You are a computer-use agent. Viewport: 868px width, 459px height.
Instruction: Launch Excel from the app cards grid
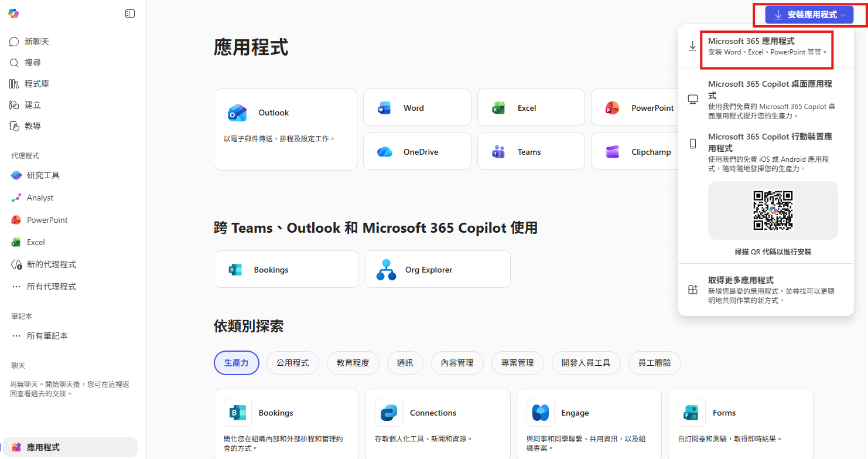[x=531, y=108]
